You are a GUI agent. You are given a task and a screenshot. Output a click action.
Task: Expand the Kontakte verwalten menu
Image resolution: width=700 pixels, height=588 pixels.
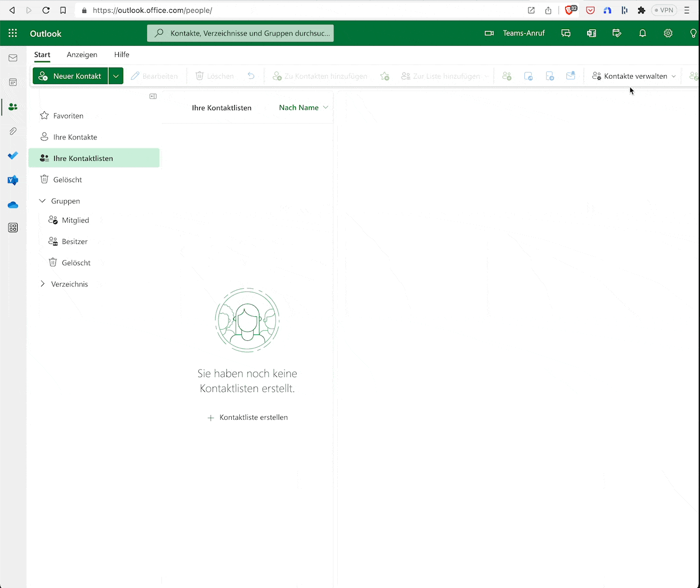click(634, 76)
